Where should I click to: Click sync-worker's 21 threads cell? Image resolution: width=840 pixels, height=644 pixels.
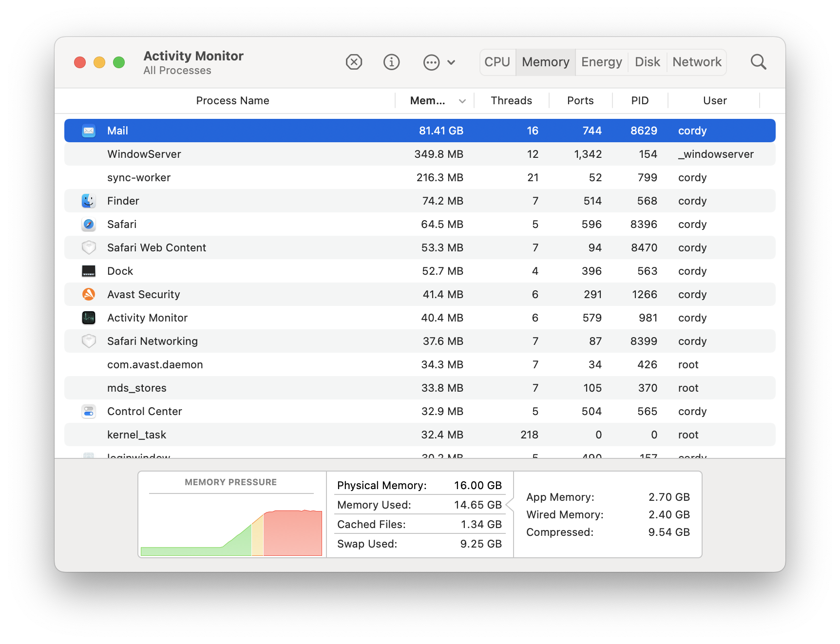point(533,177)
